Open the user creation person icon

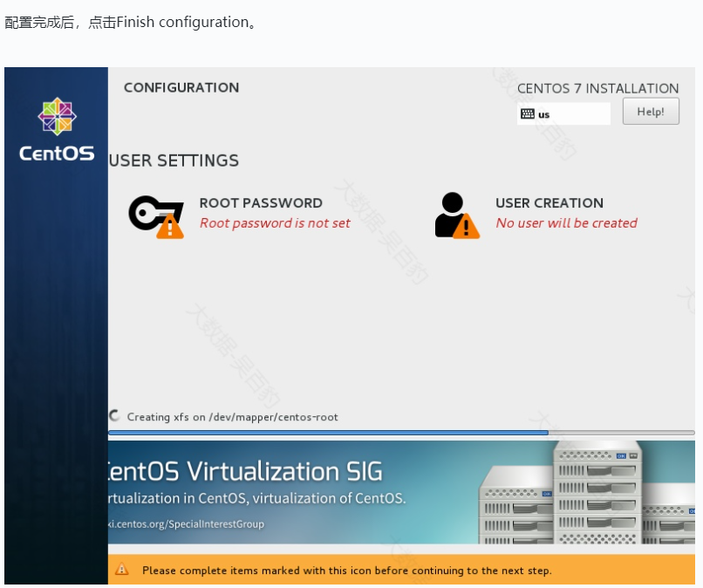pyautogui.click(x=457, y=215)
